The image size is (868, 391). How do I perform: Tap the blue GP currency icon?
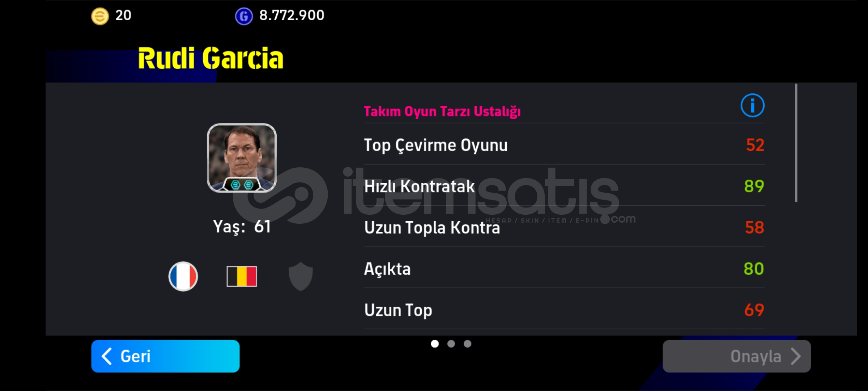click(x=244, y=16)
